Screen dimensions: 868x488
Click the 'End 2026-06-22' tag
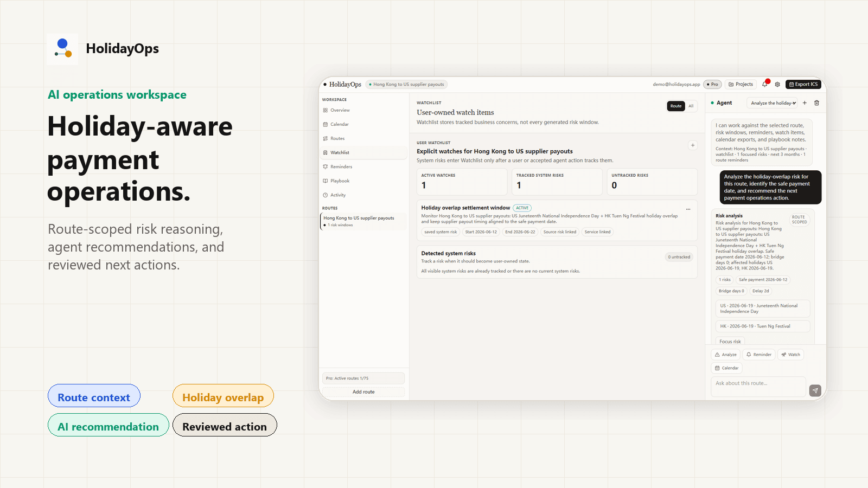[x=520, y=232]
